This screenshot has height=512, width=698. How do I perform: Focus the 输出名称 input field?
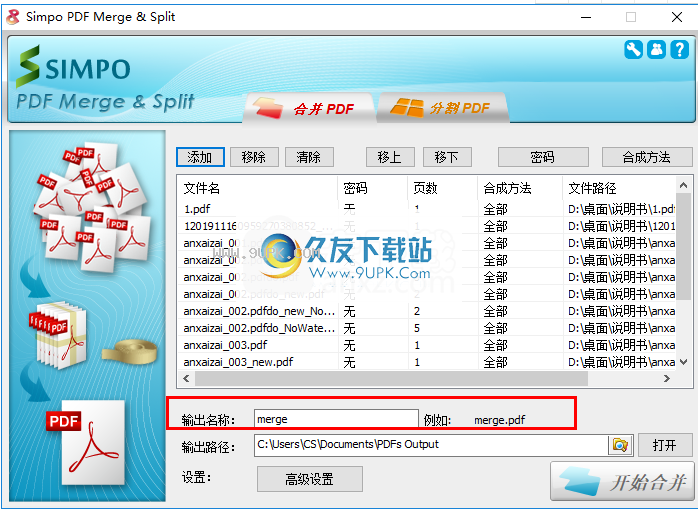point(336,419)
